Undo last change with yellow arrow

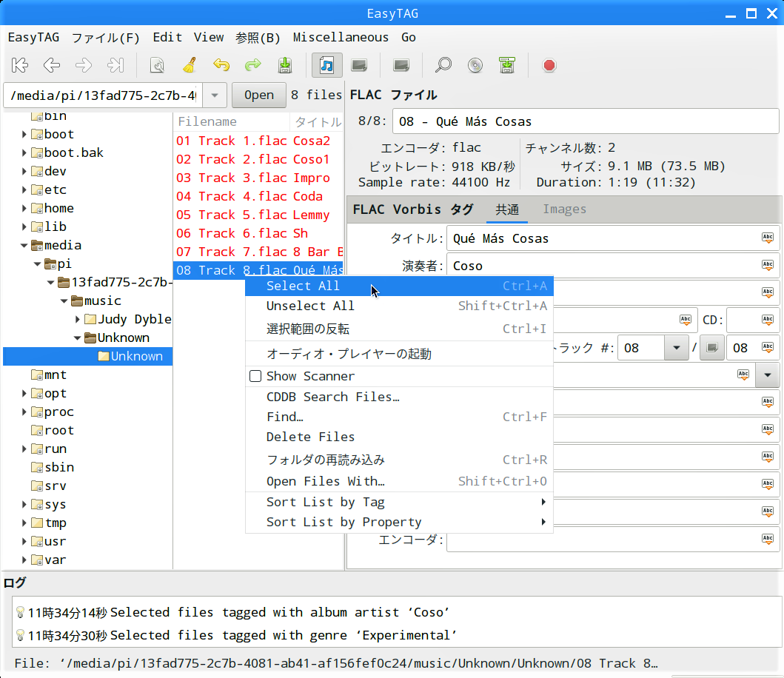[221, 65]
